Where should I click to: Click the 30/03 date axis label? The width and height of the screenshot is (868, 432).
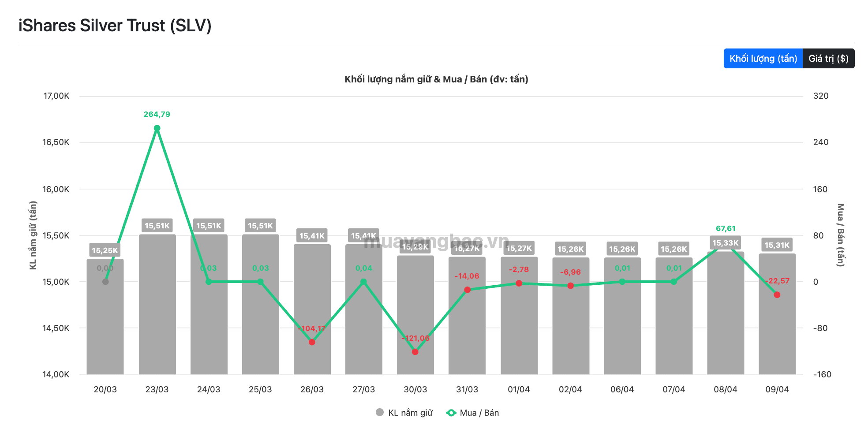(x=415, y=389)
